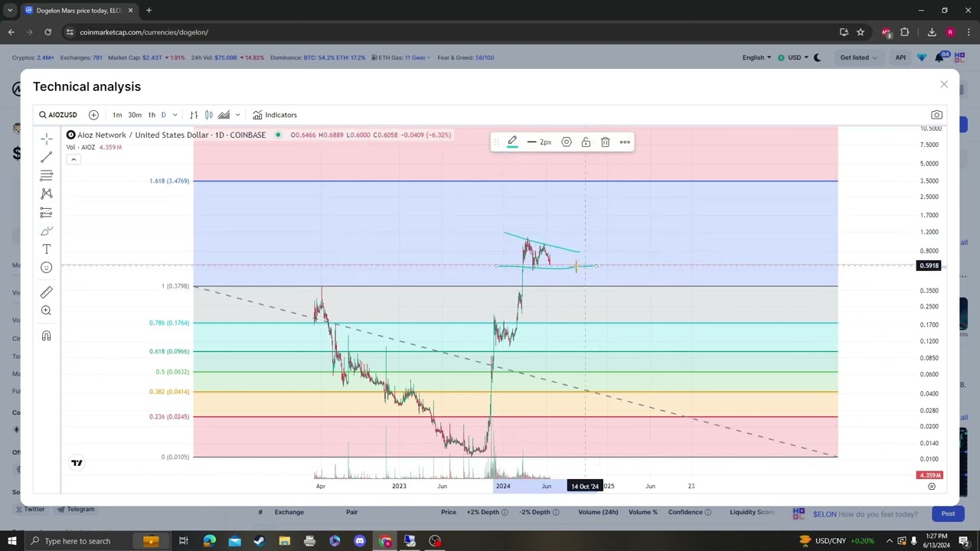Click the Fear & Greed 58/100 link
This screenshot has width=980, height=551.
tap(465, 57)
